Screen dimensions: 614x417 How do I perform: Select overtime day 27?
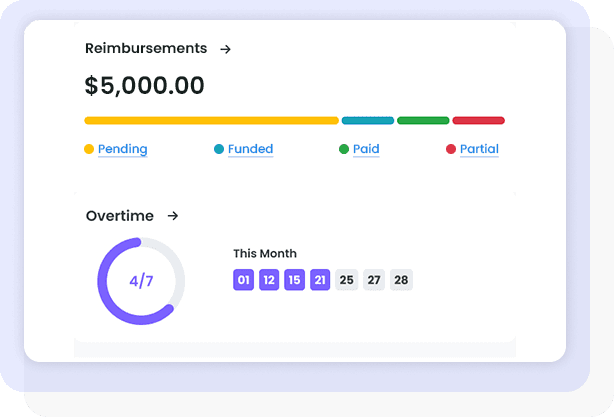click(374, 280)
